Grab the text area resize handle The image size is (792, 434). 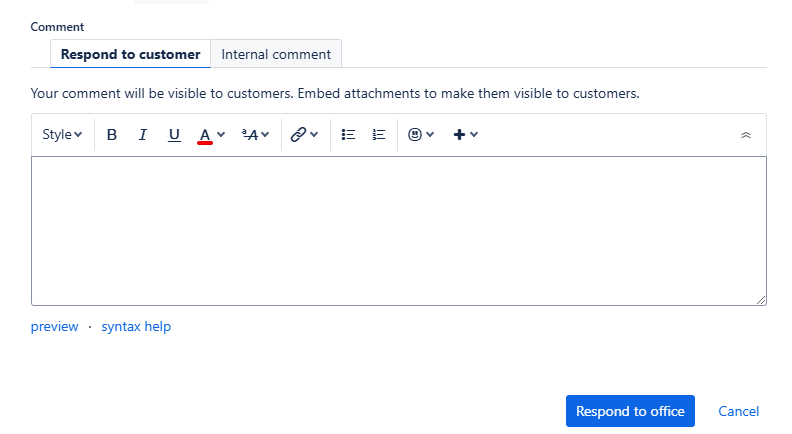coord(761,300)
